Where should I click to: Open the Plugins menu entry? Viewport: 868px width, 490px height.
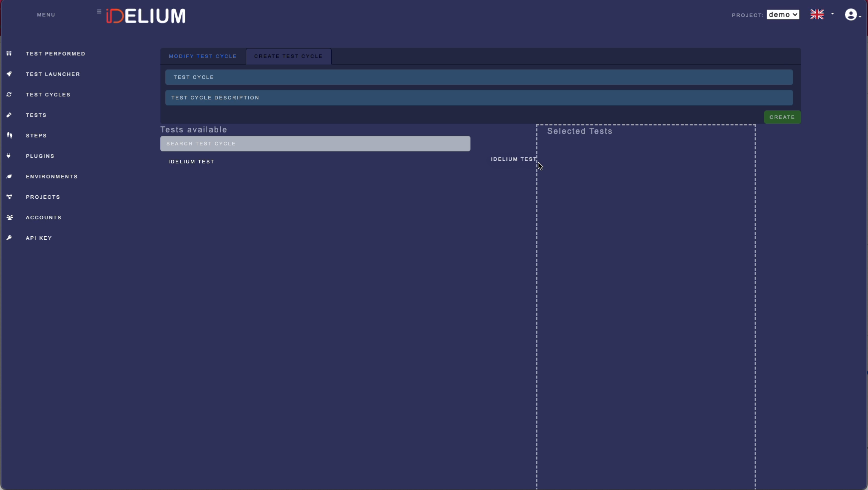click(40, 156)
